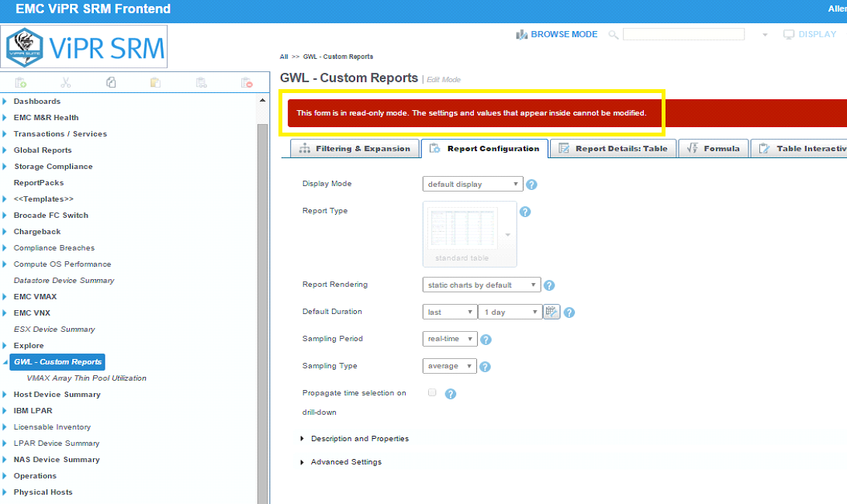Open Chargeback in tree
The height and width of the screenshot is (504, 847).
click(37, 231)
